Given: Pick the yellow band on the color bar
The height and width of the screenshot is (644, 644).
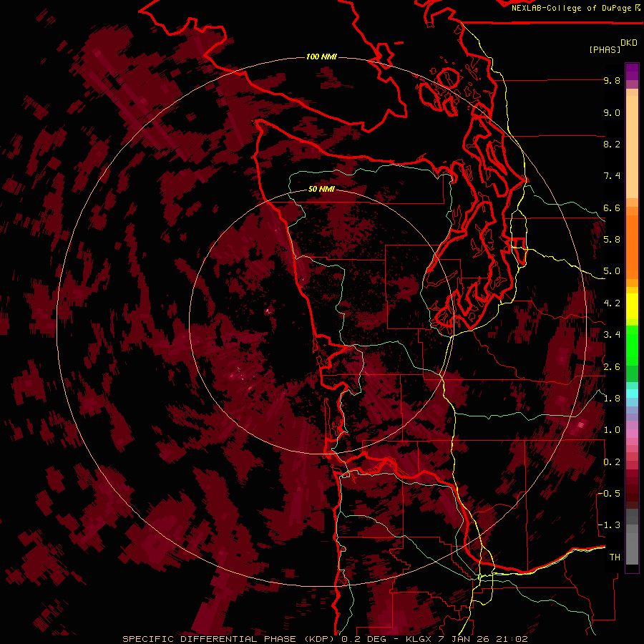Looking at the screenshot, I should click(x=632, y=306).
